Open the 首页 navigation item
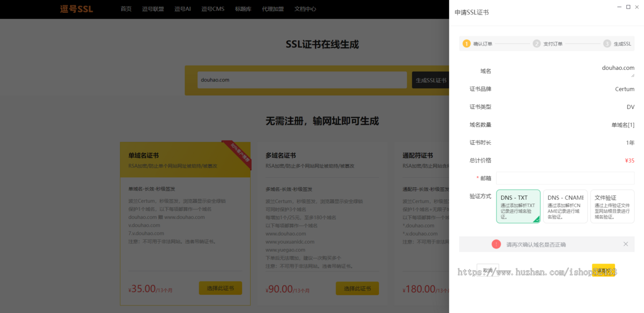The image size is (644, 313). point(126,9)
